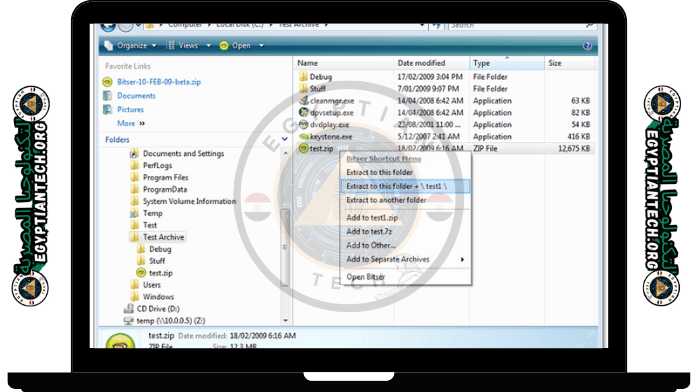Open the dropdown arrow next to Open
698x392 pixels.
tap(261, 45)
